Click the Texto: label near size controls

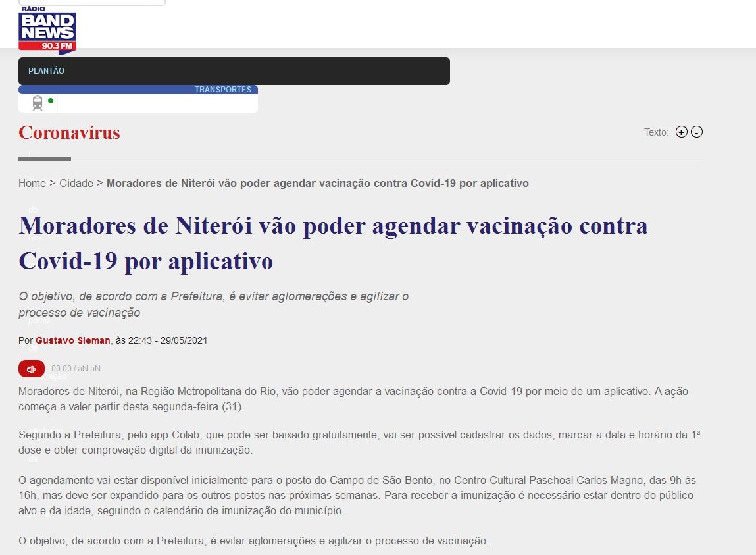pyautogui.click(x=656, y=132)
